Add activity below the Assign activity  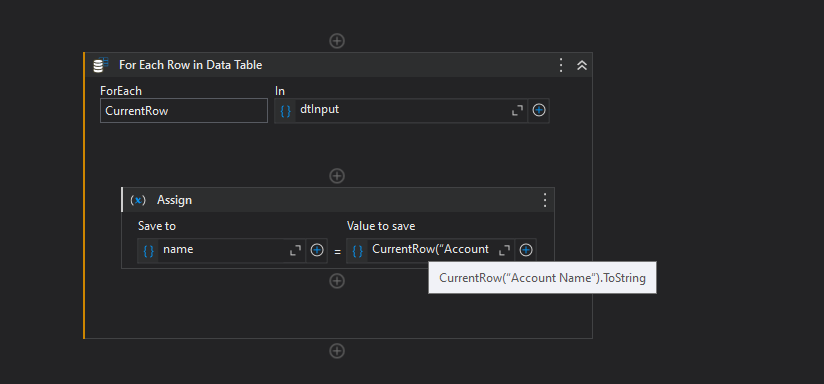(337, 281)
